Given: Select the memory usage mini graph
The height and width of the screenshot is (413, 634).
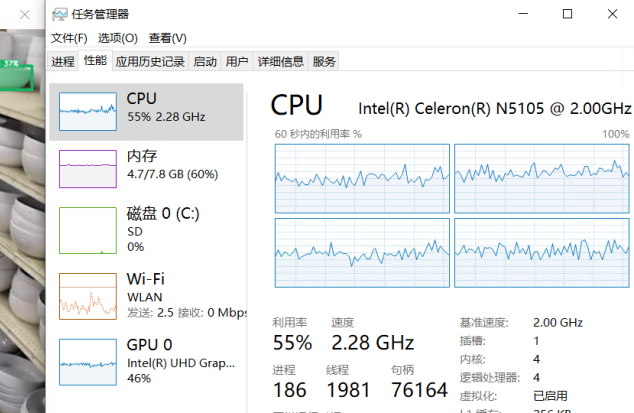Looking at the screenshot, I should pyautogui.click(x=87, y=169).
